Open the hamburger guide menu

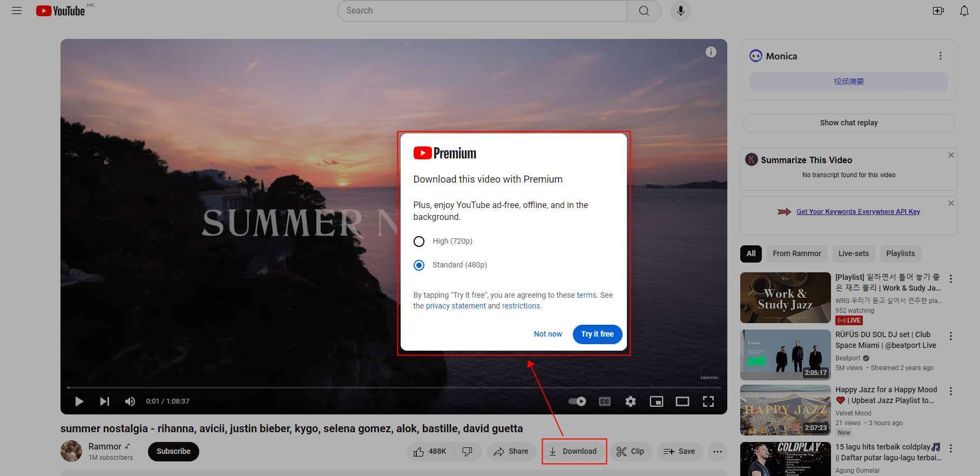[x=17, y=11]
